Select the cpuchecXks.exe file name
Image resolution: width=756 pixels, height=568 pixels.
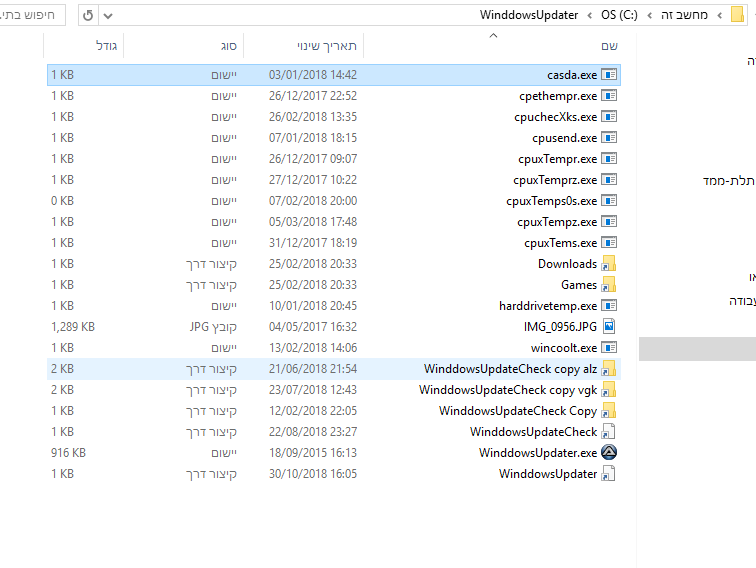click(x=555, y=117)
